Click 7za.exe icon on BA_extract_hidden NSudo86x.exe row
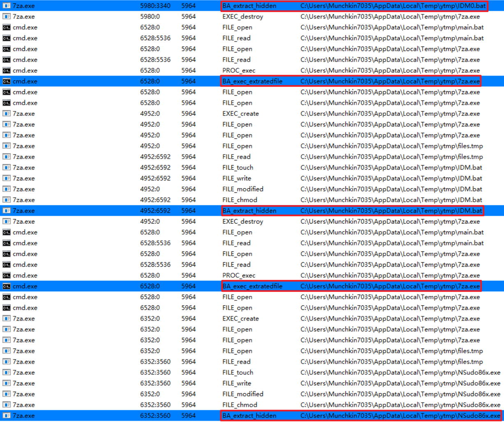504x422 pixels. point(7,415)
